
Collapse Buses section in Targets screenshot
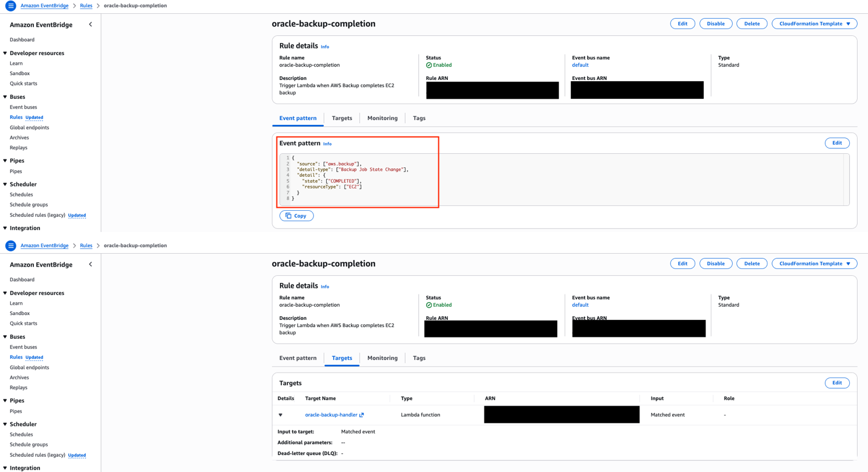click(5, 337)
